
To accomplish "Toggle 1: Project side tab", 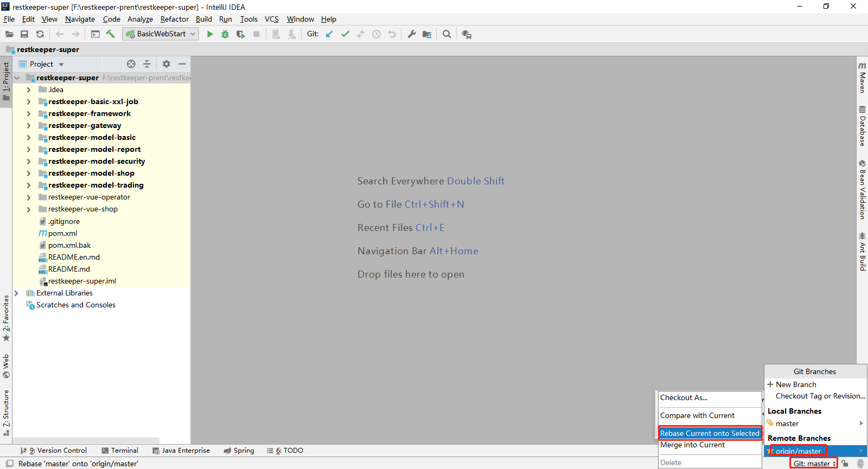I will tap(6, 81).
